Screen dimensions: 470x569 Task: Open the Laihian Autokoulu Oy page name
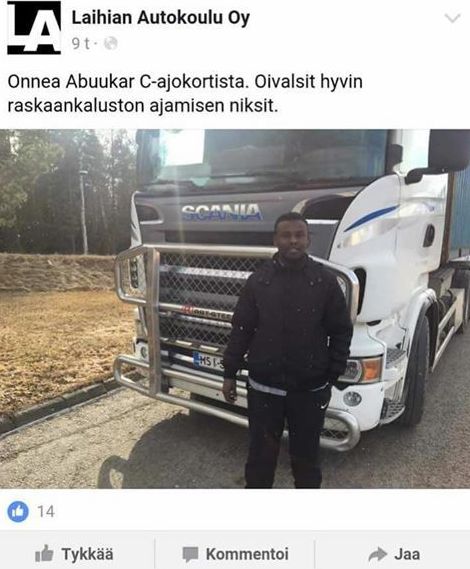pos(161,18)
